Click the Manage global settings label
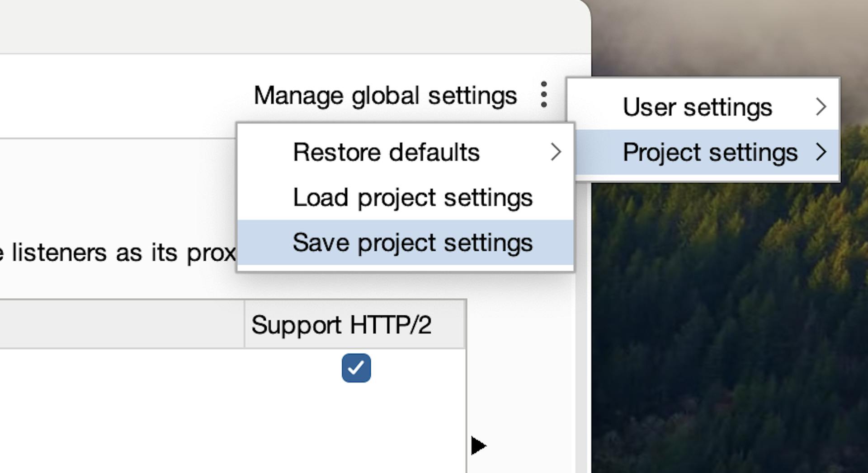 click(385, 95)
